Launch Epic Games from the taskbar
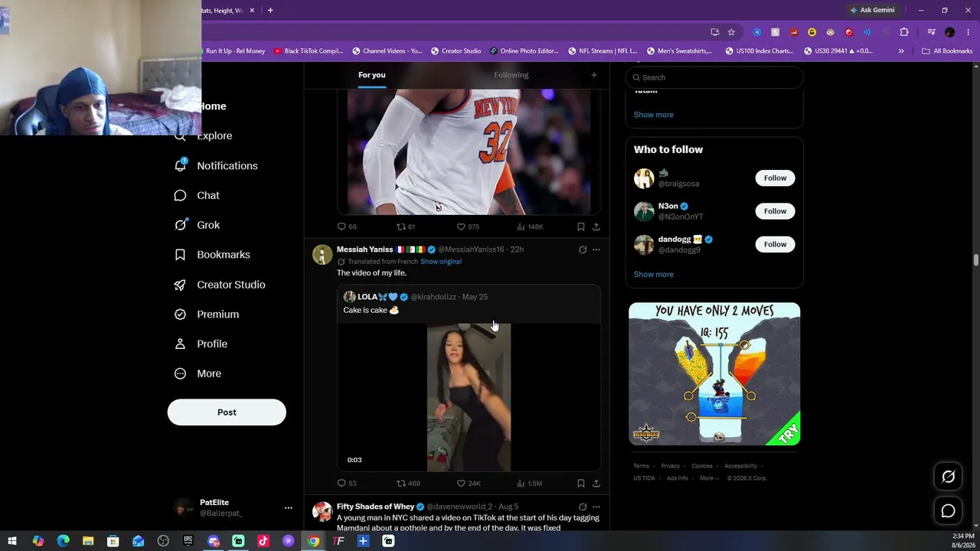The width and height of the screenshot is (980, 551). coord(188,541)
